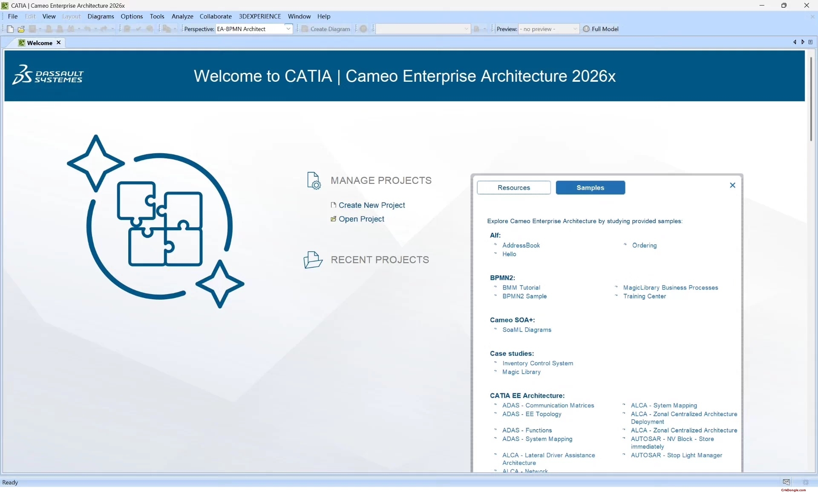The image size is (818, 504).
Task: Click the messages icon in status bar
Action: coord(786,482)
